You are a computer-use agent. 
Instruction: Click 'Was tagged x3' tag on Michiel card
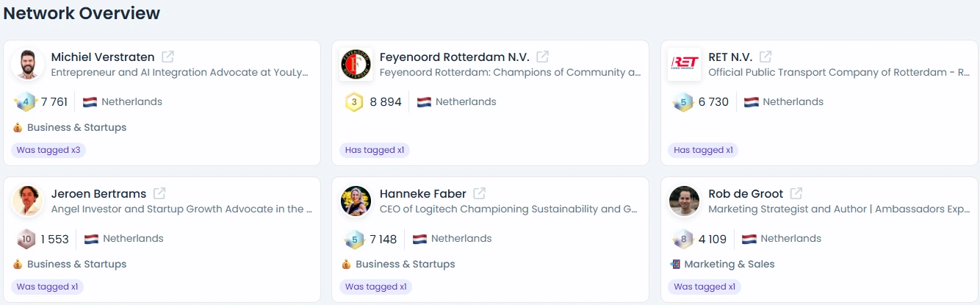tap(48, 150)
